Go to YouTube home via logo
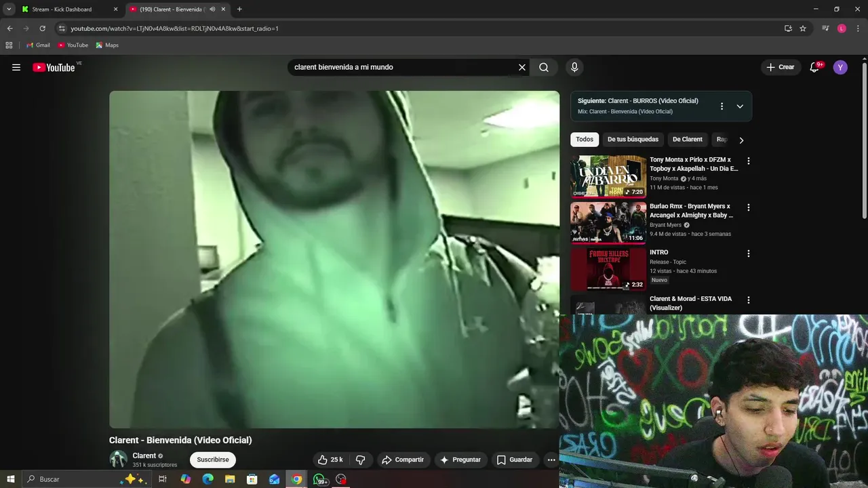 pos(54,67)
